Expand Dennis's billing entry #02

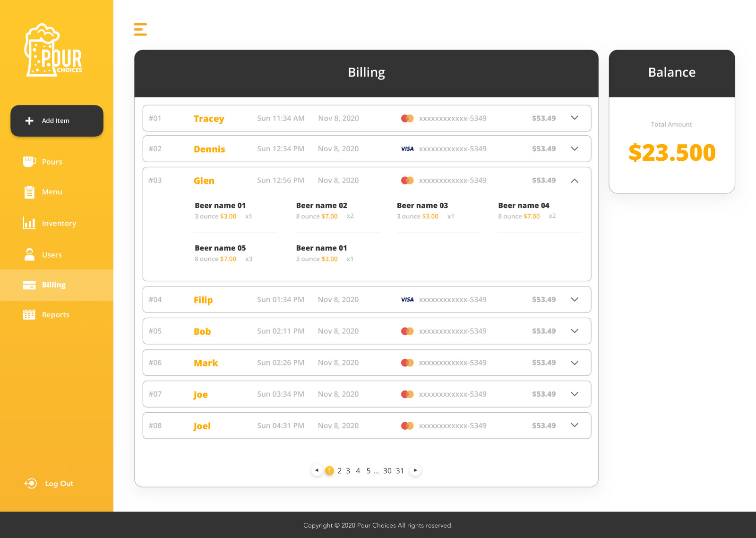(x=575, y=149)
